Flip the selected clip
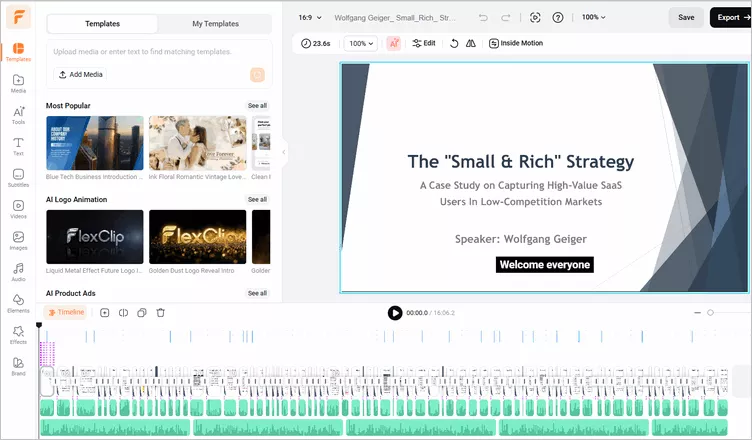 point(470,43)
